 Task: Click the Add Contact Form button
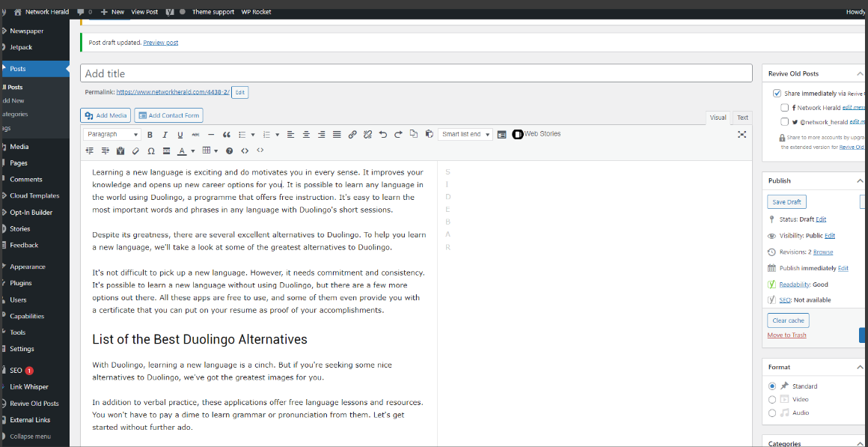click(169, 115)
